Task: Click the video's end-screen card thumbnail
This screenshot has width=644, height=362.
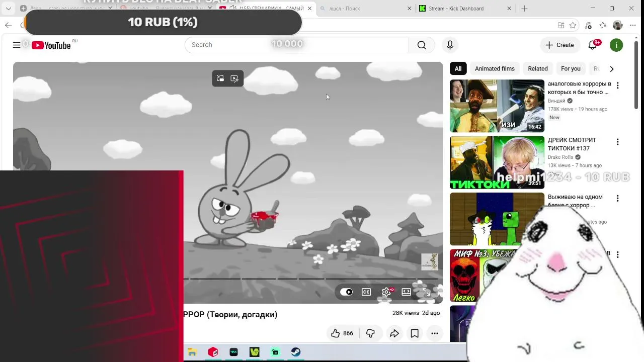Action: point(430,262)
